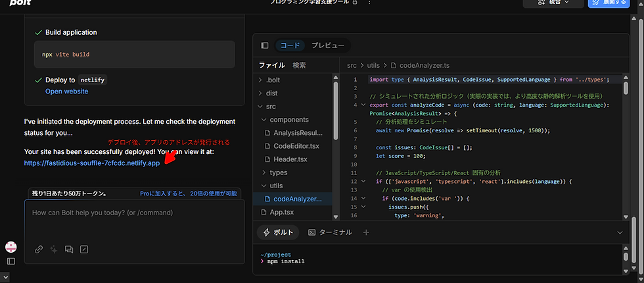Viewport: 644px width, 283px height.
Task: Select the 検索 tab
Action: 299,65
